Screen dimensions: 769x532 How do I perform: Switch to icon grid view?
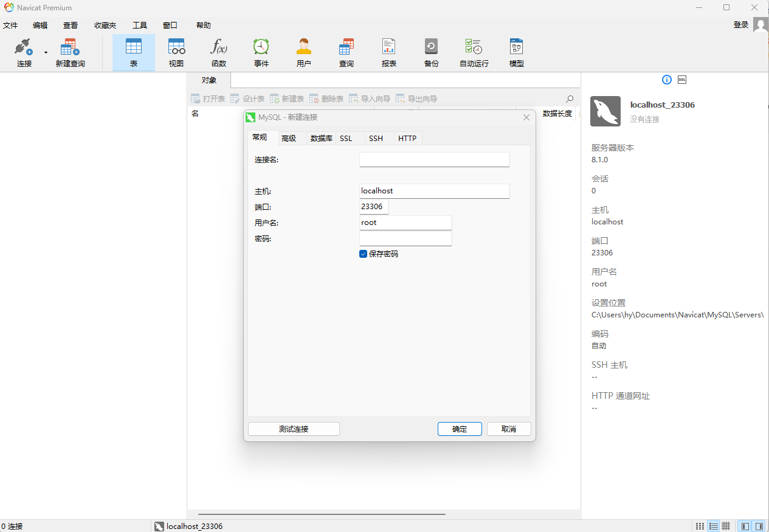(x=700, y=526)
